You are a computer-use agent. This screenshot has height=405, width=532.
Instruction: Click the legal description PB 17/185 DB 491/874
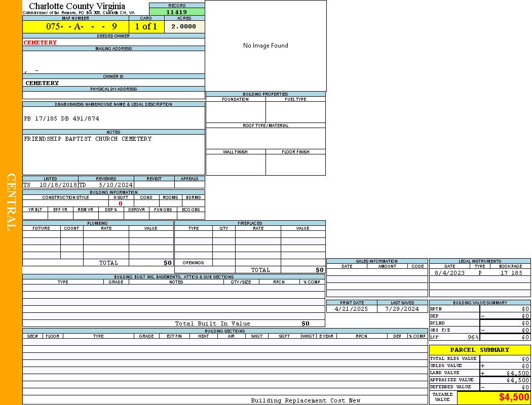(x=62, y=118)
